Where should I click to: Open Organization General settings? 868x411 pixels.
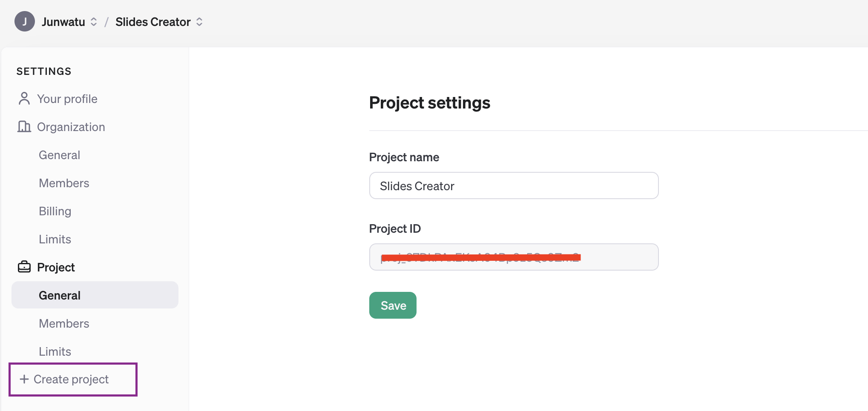(x=59, y=155)
